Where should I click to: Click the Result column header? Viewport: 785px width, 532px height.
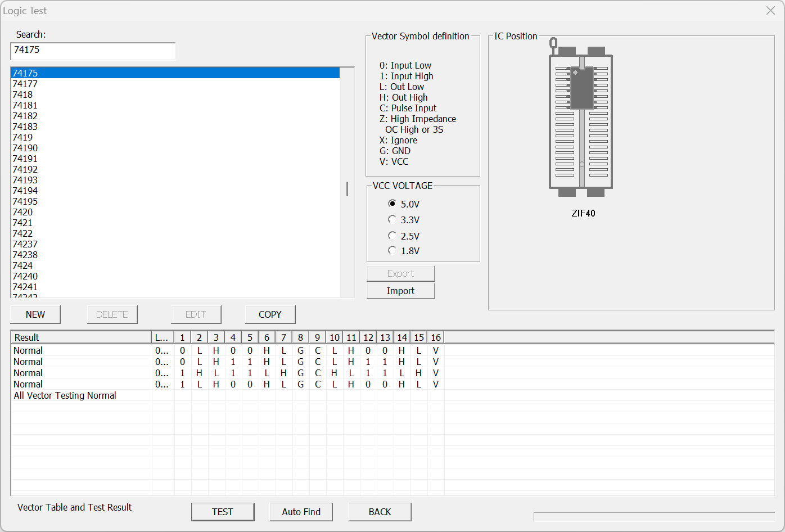tap(82, 337)
